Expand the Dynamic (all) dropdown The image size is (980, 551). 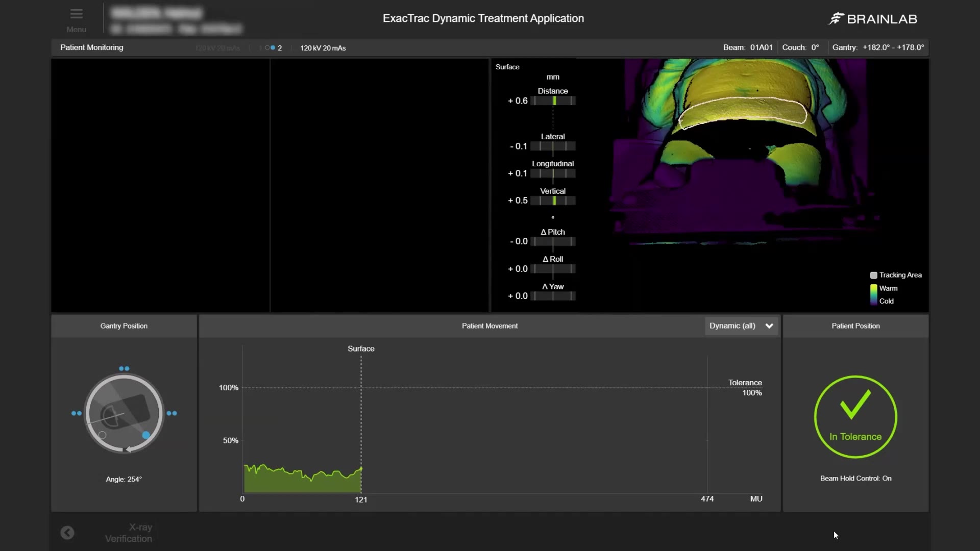(x=741, y=326)
